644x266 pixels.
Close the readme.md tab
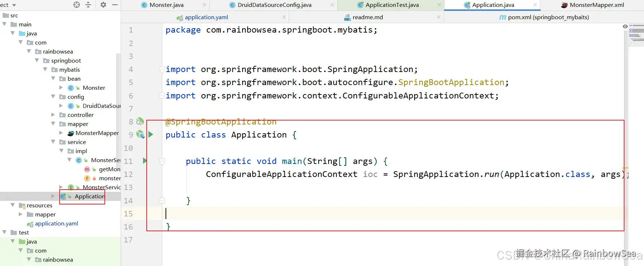click(438, 17)
